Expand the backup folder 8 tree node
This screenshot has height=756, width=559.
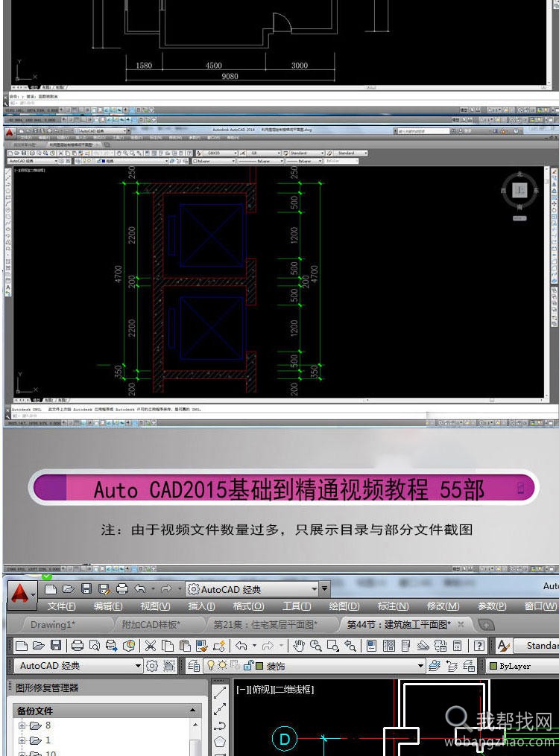pyautogui.click(x=22, y=725)
